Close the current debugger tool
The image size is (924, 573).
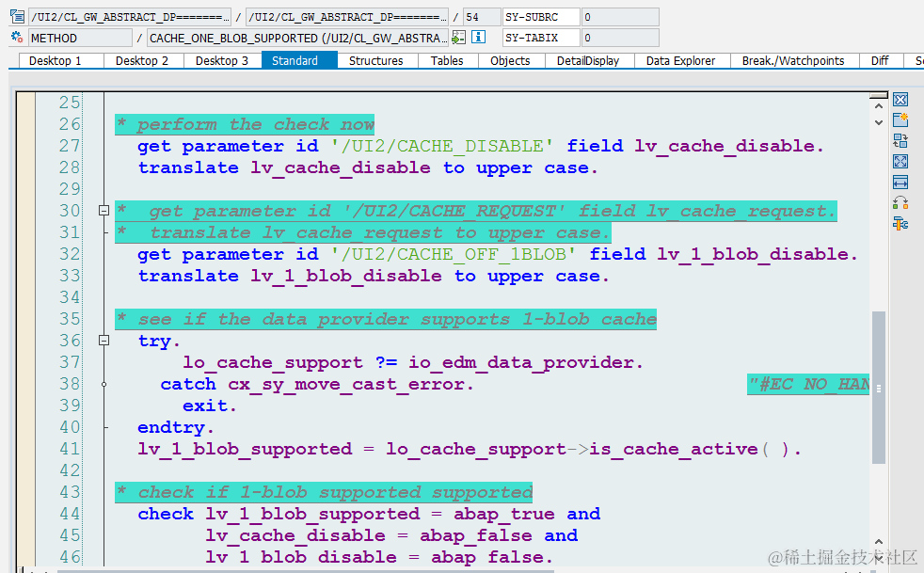pyautogui.click(x=900, y=100)
